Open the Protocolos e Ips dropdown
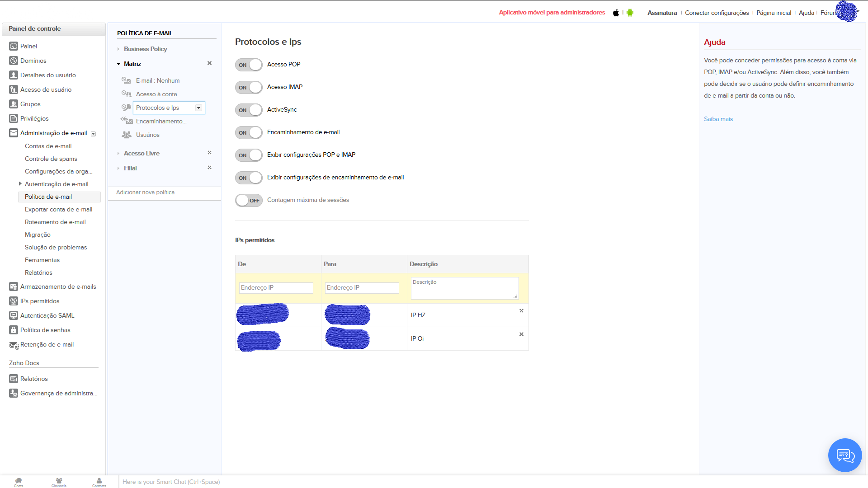Screen dimensions: 868x488 click(198, 108)
